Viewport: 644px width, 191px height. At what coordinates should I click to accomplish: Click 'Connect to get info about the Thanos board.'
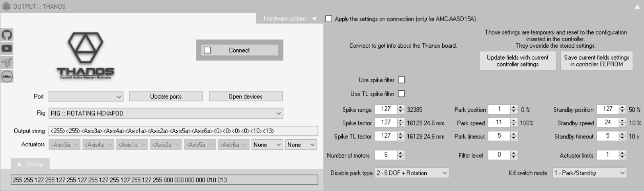pos(403,46)
